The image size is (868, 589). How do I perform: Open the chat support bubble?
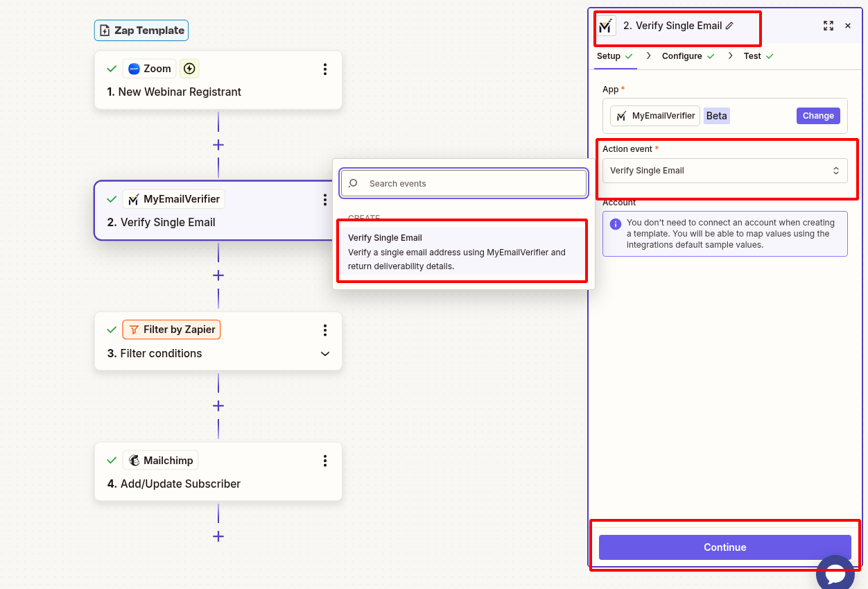[x=835, y=573]
